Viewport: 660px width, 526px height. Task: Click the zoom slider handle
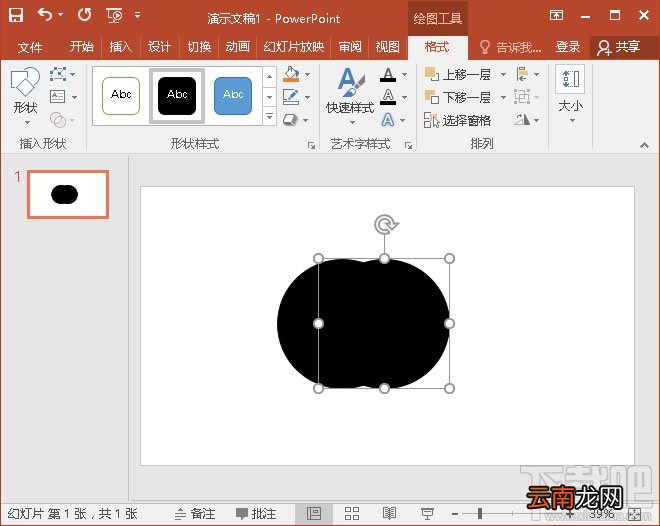[479, 513]
